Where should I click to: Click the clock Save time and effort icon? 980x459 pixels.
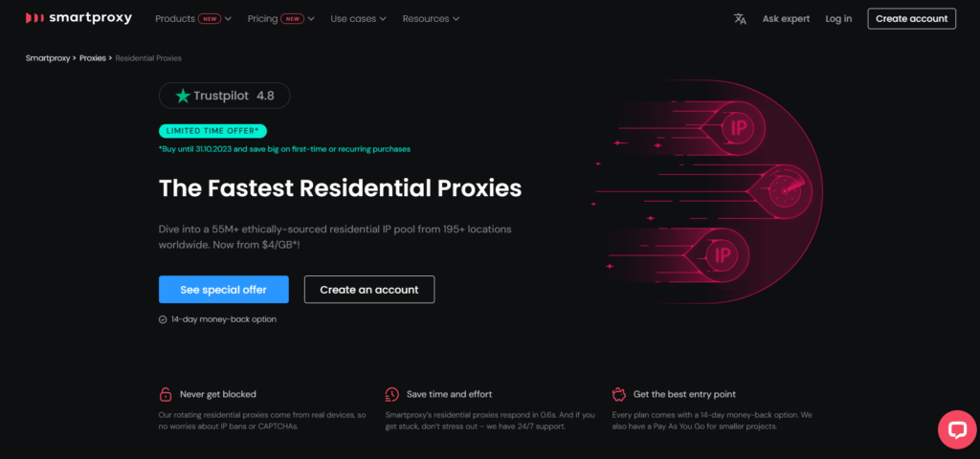[x=391, y=394]
